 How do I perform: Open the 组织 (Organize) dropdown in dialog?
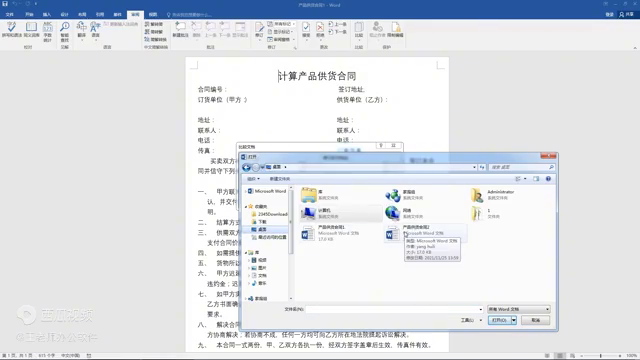[253, 179]
